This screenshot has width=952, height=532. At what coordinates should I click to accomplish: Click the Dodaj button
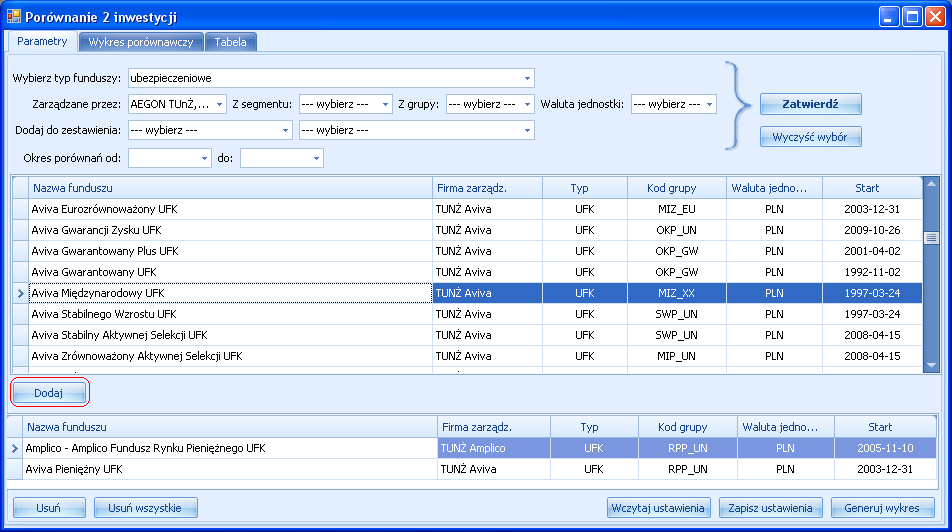click(x=49, y=393)
